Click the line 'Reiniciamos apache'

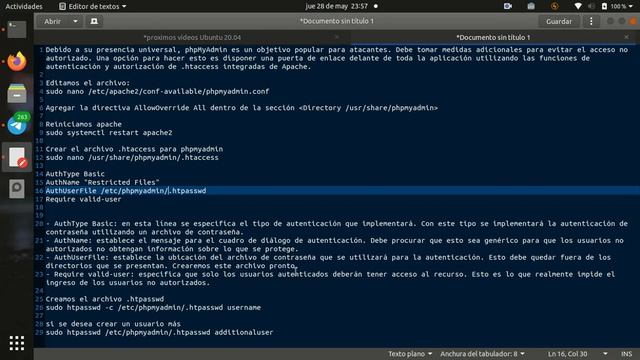(x=84, y=124)
